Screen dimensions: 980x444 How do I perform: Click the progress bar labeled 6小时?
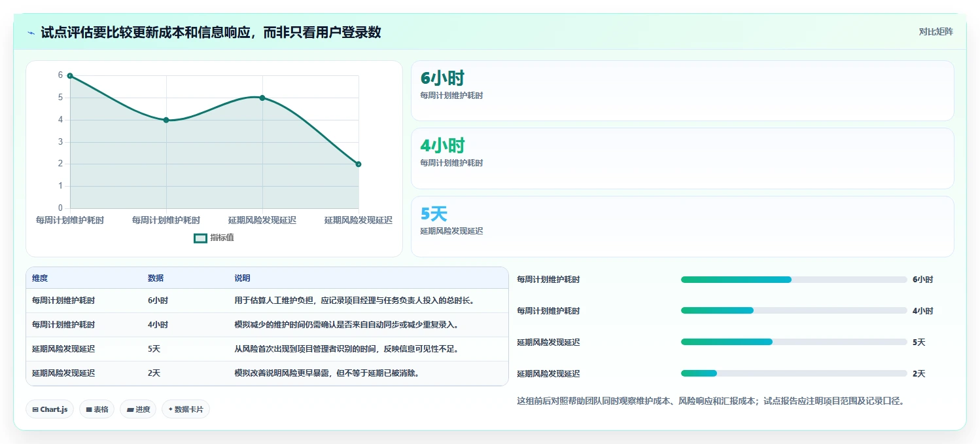pos(794,280)
